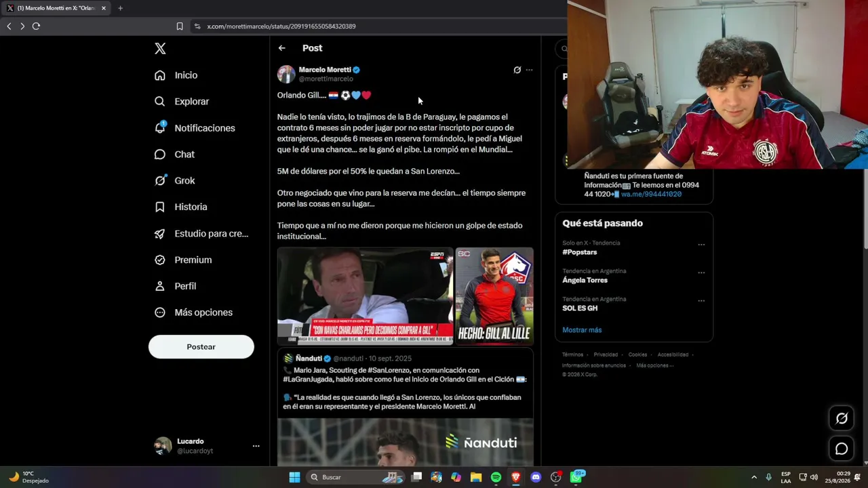Viewport: 868px width, 488px height.
Task: Open a new browser tab
Action: pos(120,8)
